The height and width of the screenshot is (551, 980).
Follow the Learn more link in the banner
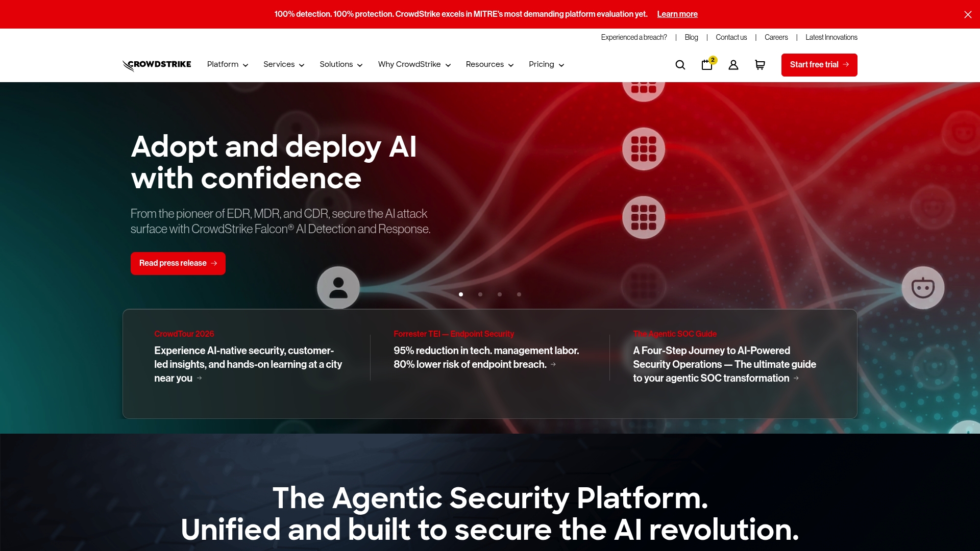point(677,14)
